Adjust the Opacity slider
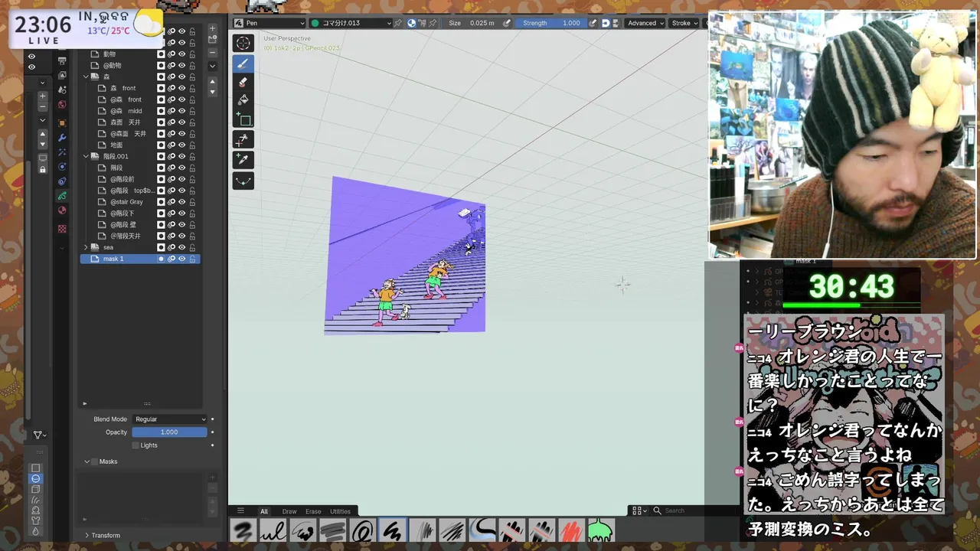Screen dimensions: 980x551 [169, 432]
